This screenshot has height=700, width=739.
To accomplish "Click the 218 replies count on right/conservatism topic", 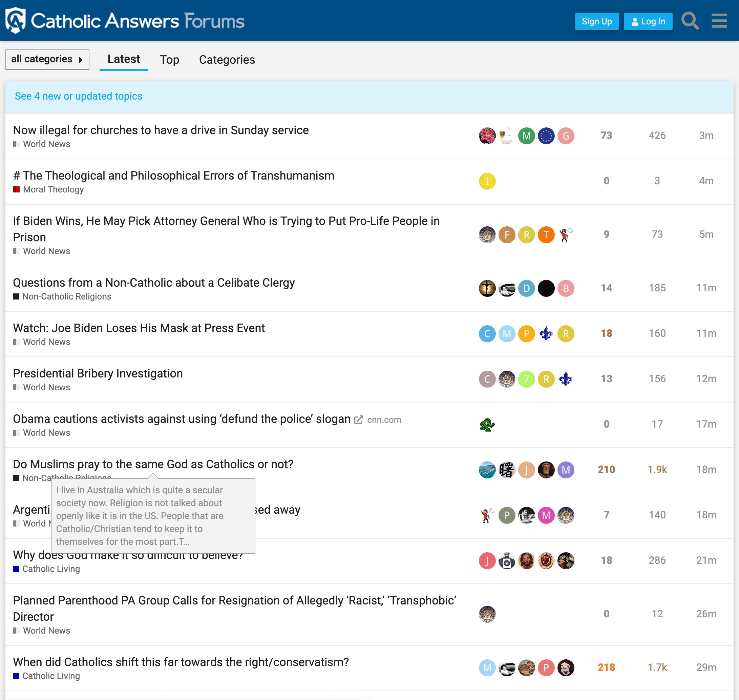I will tap(606, 667).
